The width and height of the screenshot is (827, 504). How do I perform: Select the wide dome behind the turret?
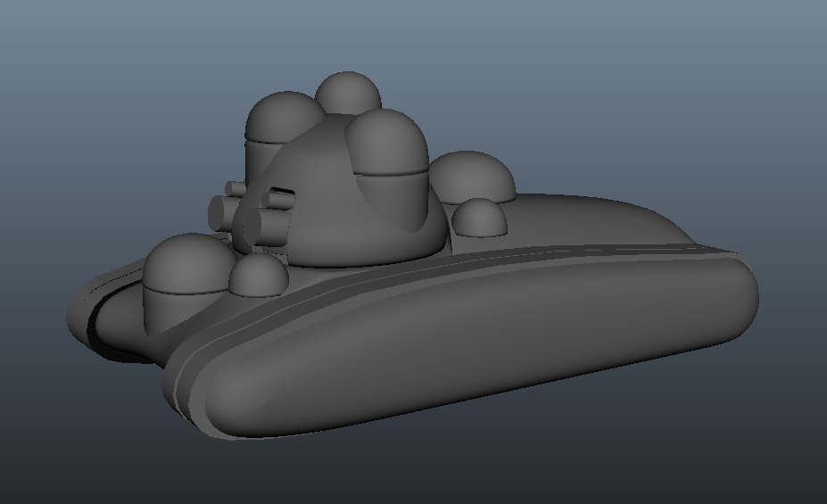471,177
